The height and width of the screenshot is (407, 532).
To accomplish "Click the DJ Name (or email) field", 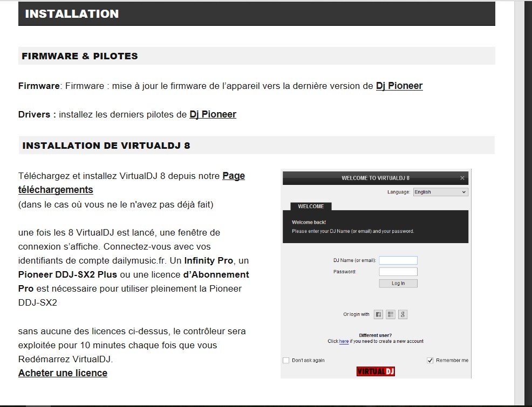I will point(398,260).
